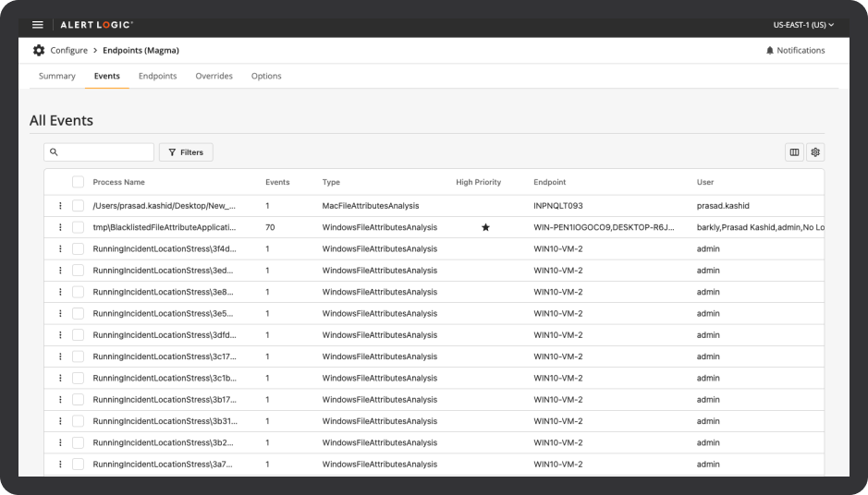The image size is (868, 495).
Task: Open the Filters dropdown
Action: coord(186,152)
